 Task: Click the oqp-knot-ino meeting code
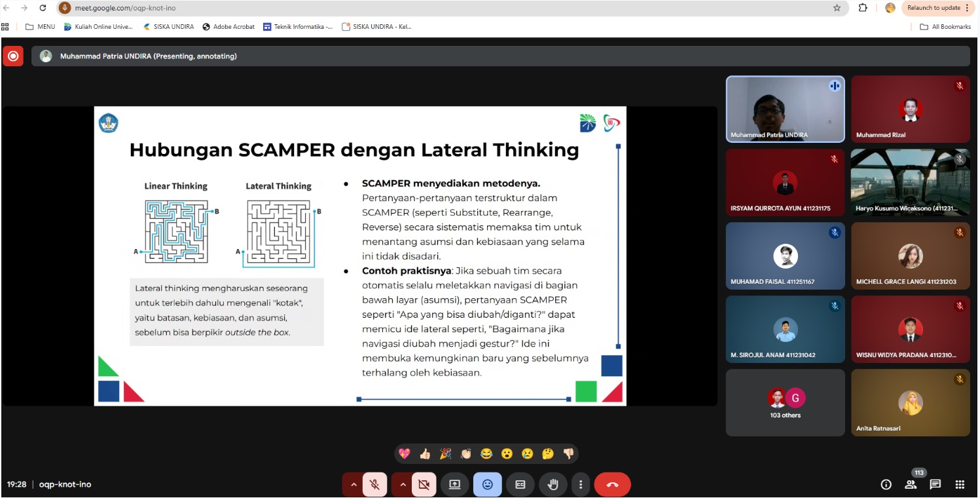65,485
